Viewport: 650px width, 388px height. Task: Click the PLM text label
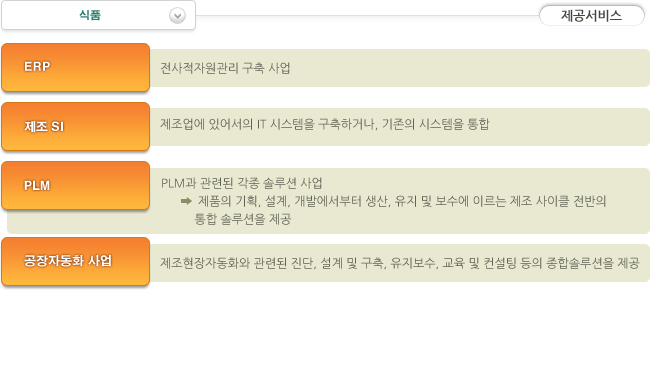tap(37, 185)
